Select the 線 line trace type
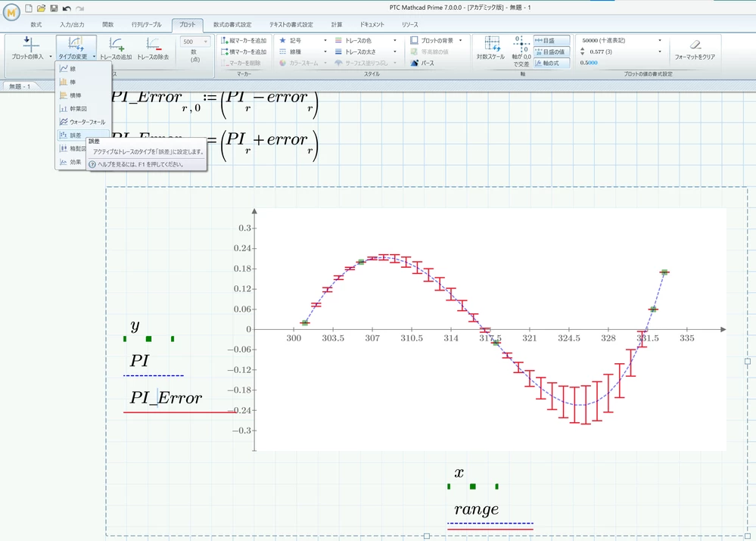 point(83,69)
